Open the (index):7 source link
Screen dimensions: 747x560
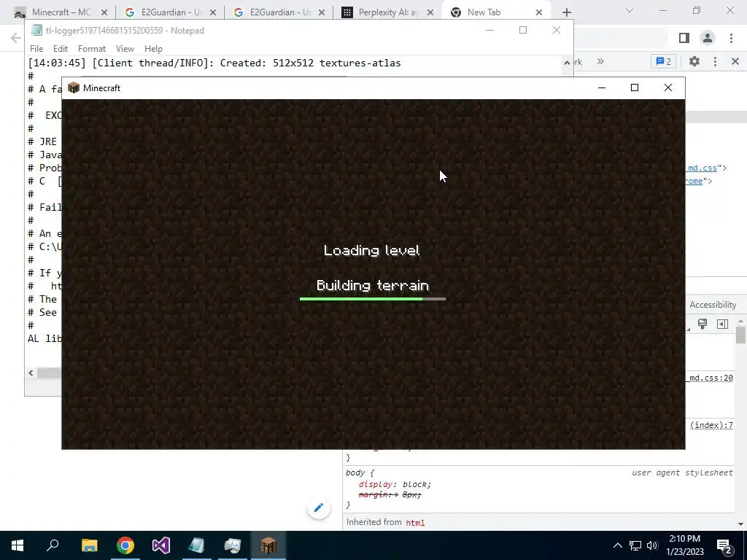click(711, 425)
